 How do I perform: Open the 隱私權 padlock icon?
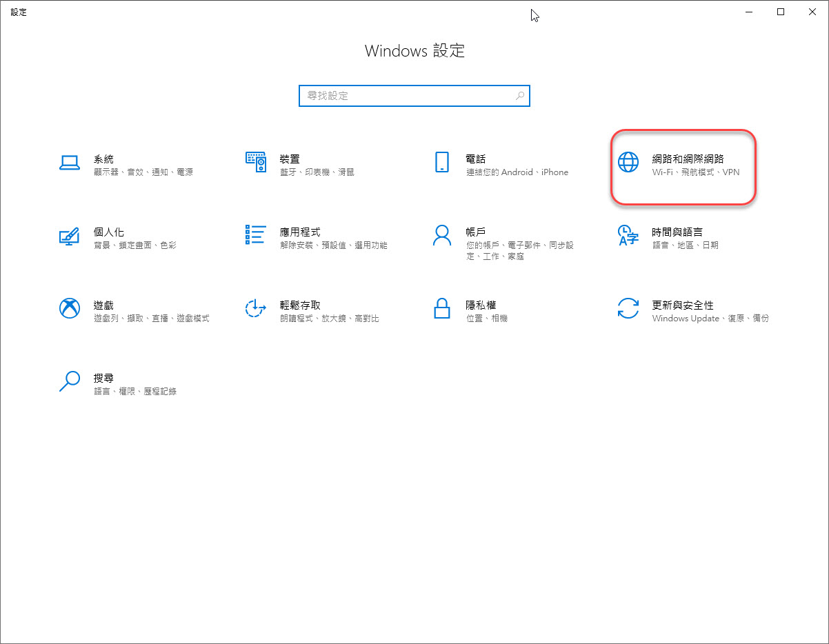coord(442,308)
